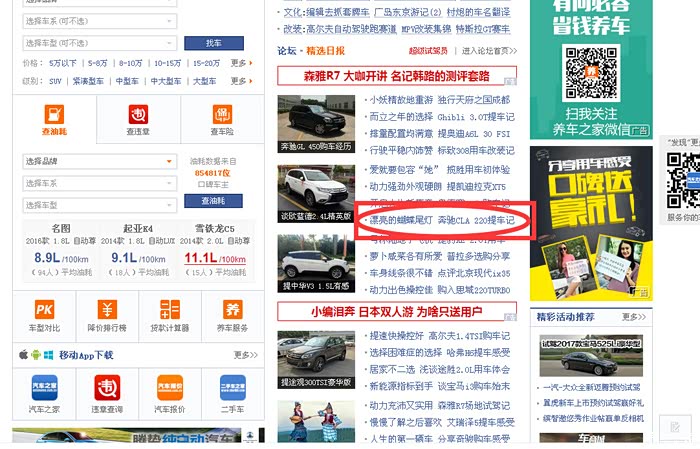
Task: Open 文化:编辑去抓套牌车 link
Action: (x=326, y=12)
